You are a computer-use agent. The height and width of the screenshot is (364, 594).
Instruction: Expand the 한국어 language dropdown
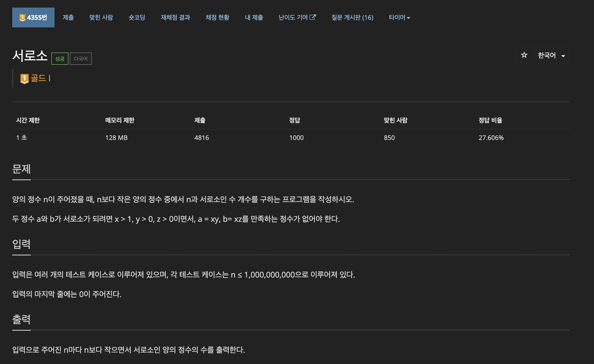point(547,55)
